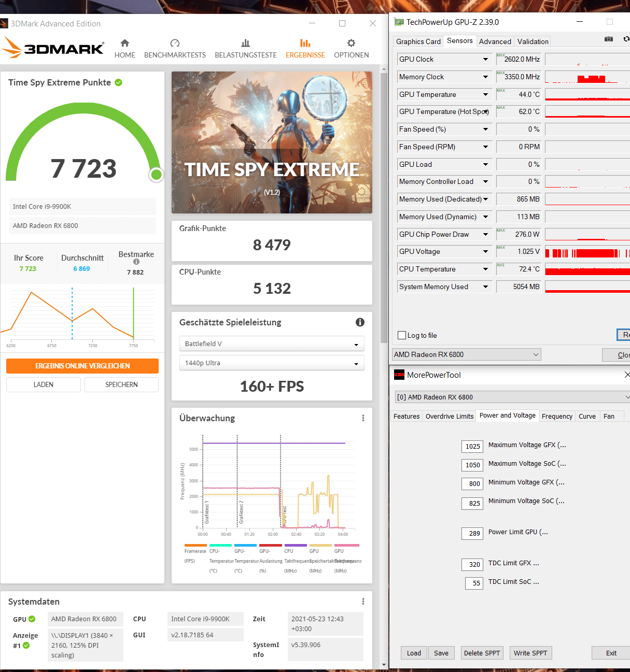The height and width of the screenshot is (672, 630).
Task: Click the info icon next to Geschätzte Spieleleistung
Action: tap(360, 322)
